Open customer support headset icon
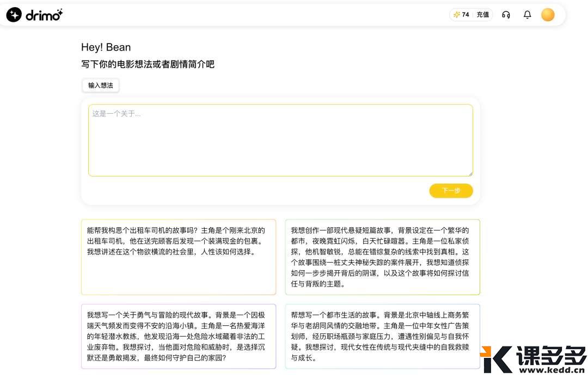This screenshot has height=377, width=588. point(506,15)
